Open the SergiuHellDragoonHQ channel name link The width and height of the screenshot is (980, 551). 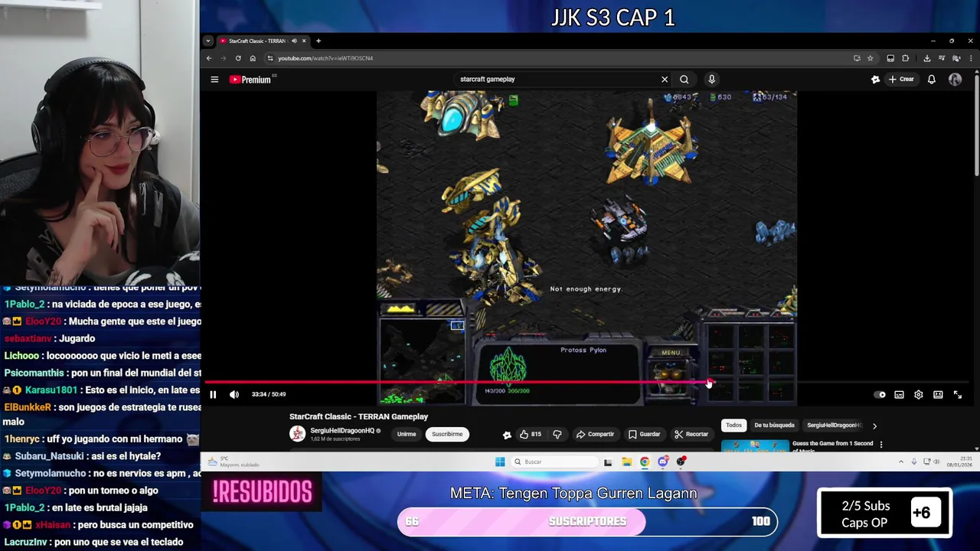pos(342,431)
